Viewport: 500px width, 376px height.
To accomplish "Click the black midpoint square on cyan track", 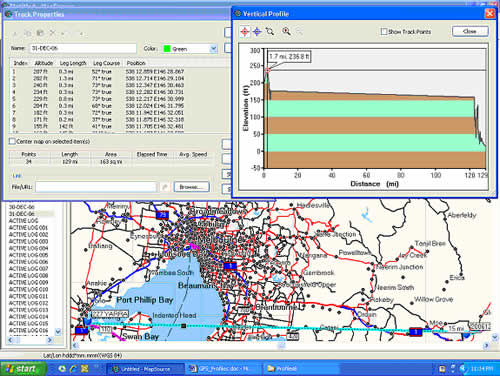I will [x=183, y=326].
